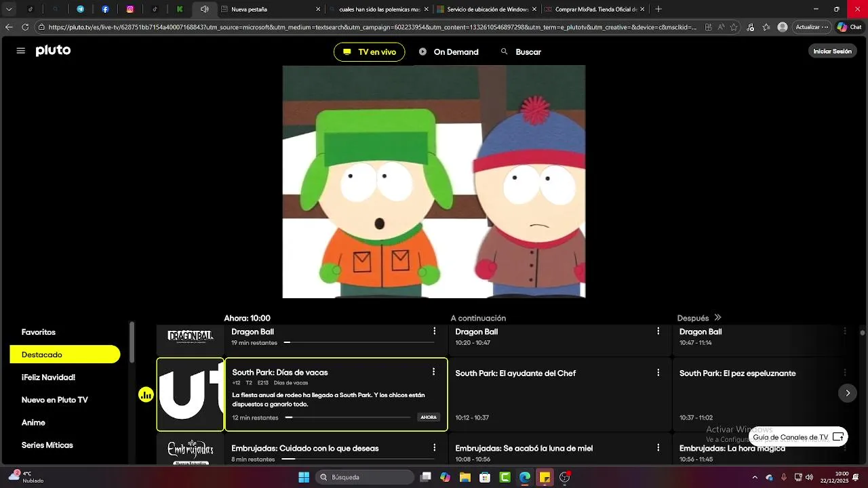868x488 pixels.
Task: Open File Explorer from taskbar
Action: pos(465,477)
